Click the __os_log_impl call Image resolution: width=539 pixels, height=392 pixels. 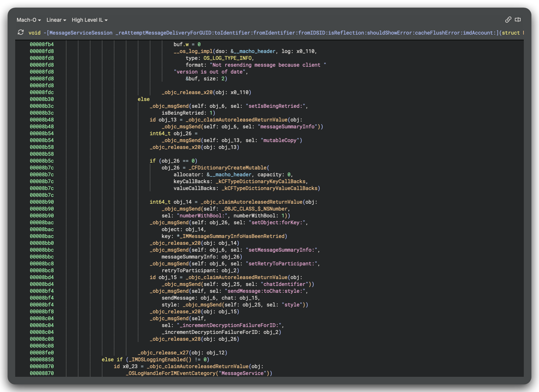click(x=193, y=51)
